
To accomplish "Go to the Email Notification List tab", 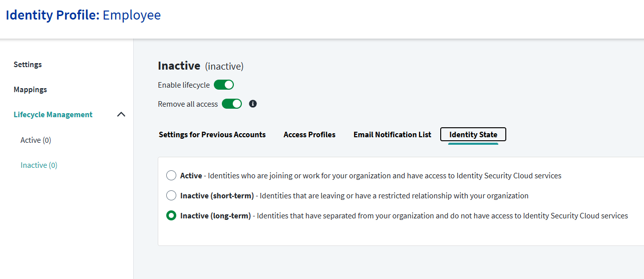I will [x=392, y=134].
